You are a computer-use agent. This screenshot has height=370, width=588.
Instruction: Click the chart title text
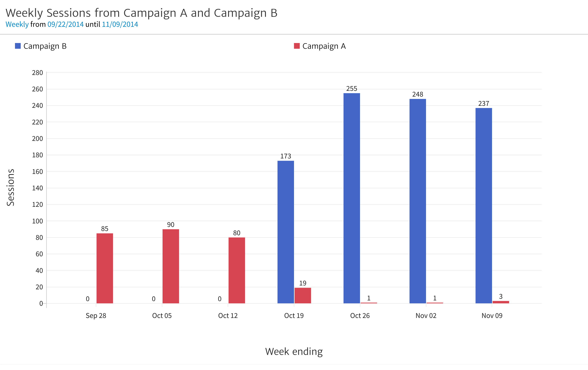141,13
